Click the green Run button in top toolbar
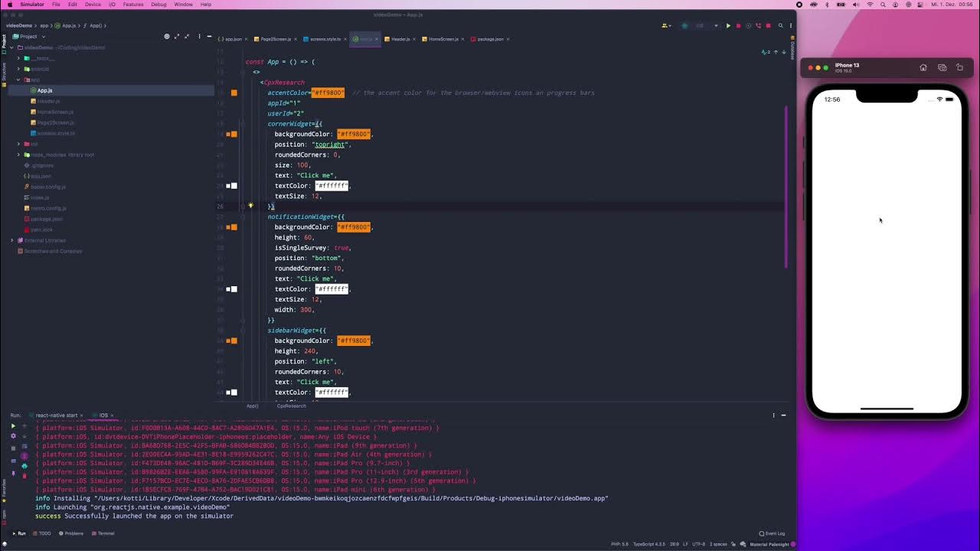The height and width of the screenshot is (551, 980). [x=728, y=26]
